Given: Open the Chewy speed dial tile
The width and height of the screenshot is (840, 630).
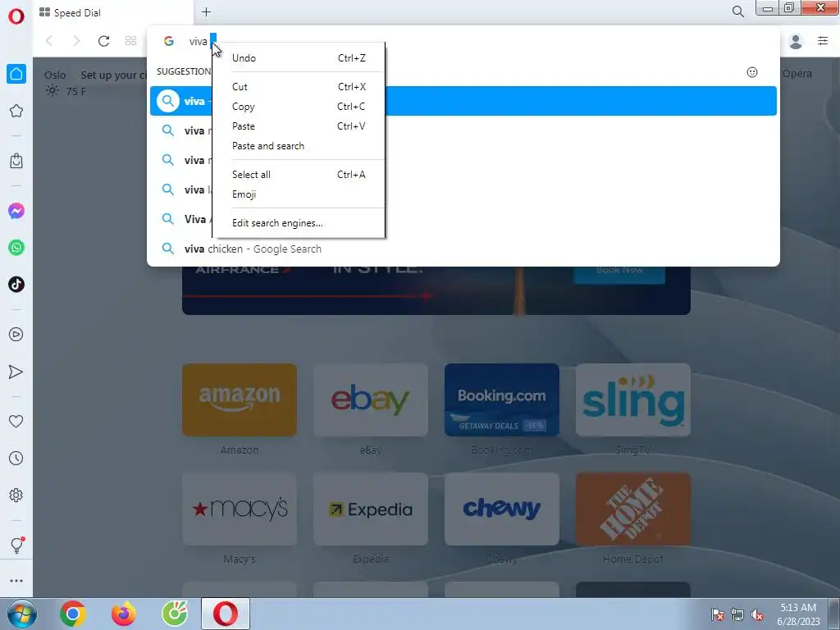Looking at the screenshot, I should [502, 509].
